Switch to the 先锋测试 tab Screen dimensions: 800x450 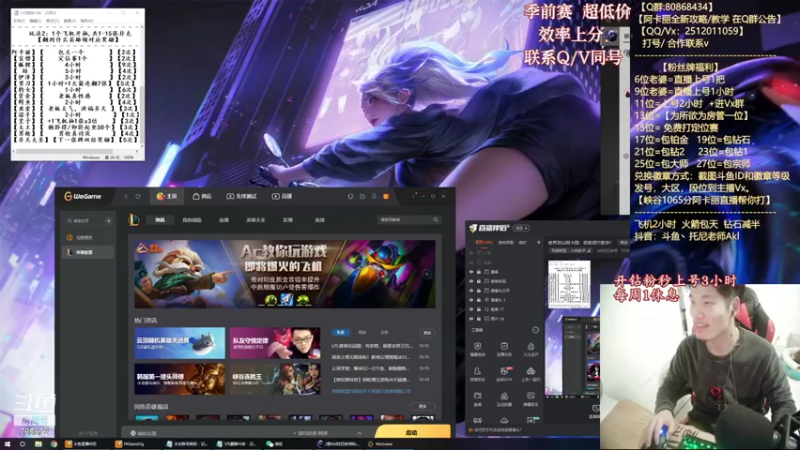(x=241, y=196)
